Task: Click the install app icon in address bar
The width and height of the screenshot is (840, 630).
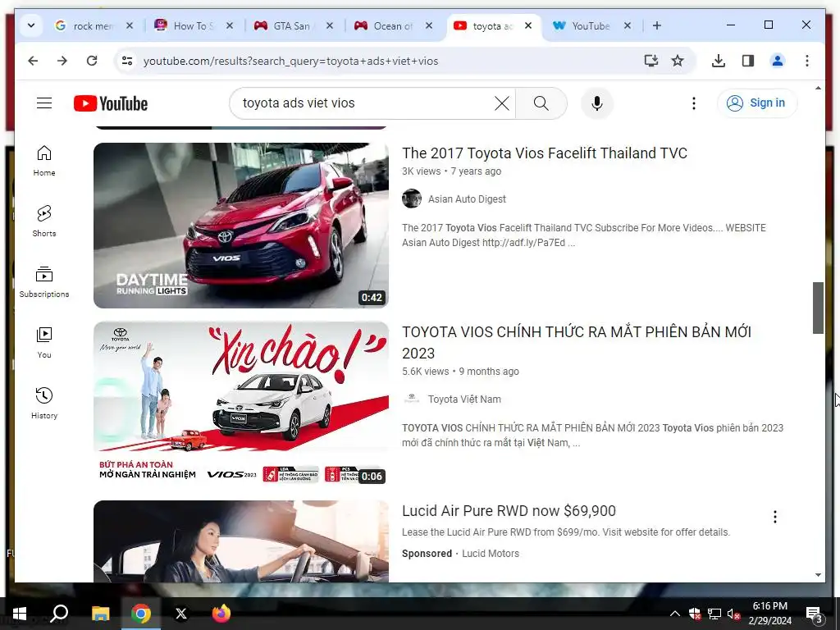Action: click(x=651, y=61)
